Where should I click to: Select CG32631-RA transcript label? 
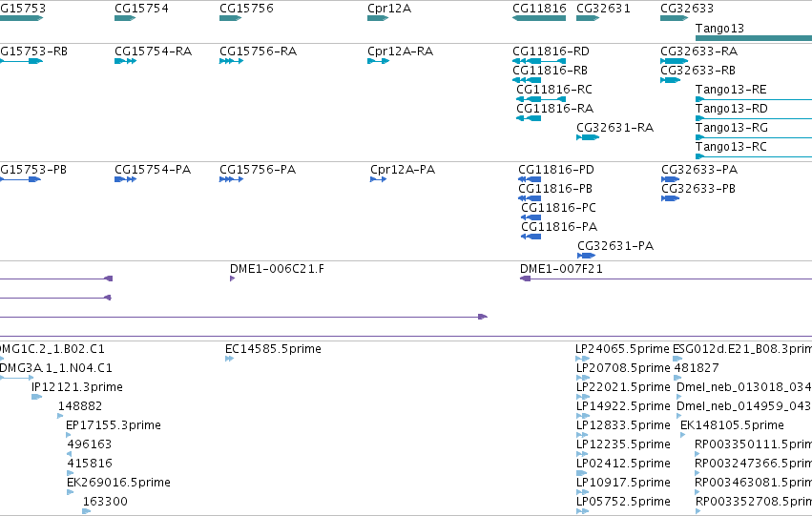click(x=615, y=127)
